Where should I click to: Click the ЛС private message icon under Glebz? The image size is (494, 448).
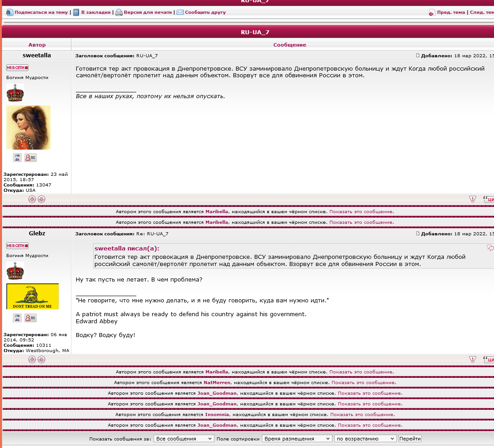click(x=30, y=318)
